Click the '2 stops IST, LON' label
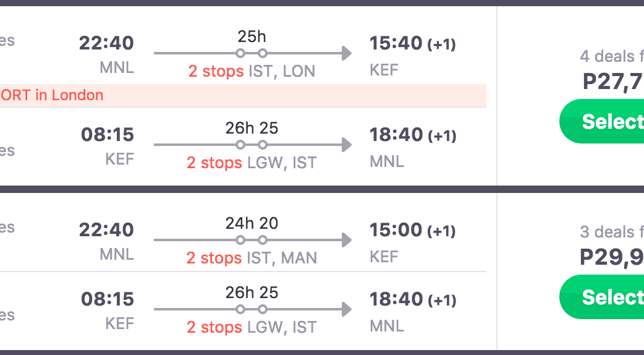644x355 pixels. [x=252, y=71]
